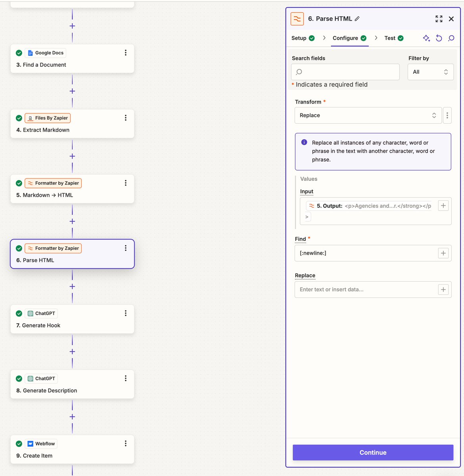464x476 pixels.
Task: Select the 3. Find a Document step card
Action: click(72, 59)
